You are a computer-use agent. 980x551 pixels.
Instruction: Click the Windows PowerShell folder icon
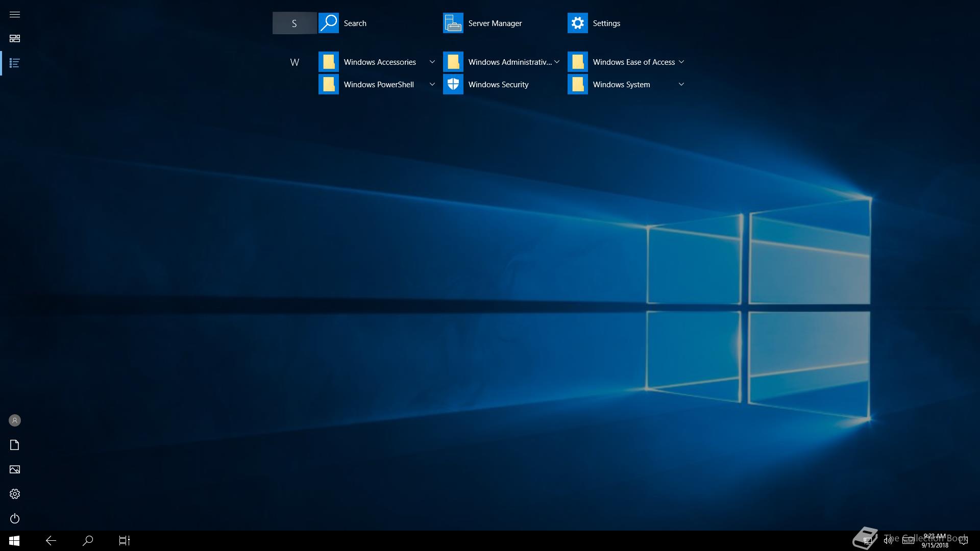coord(329,84)
